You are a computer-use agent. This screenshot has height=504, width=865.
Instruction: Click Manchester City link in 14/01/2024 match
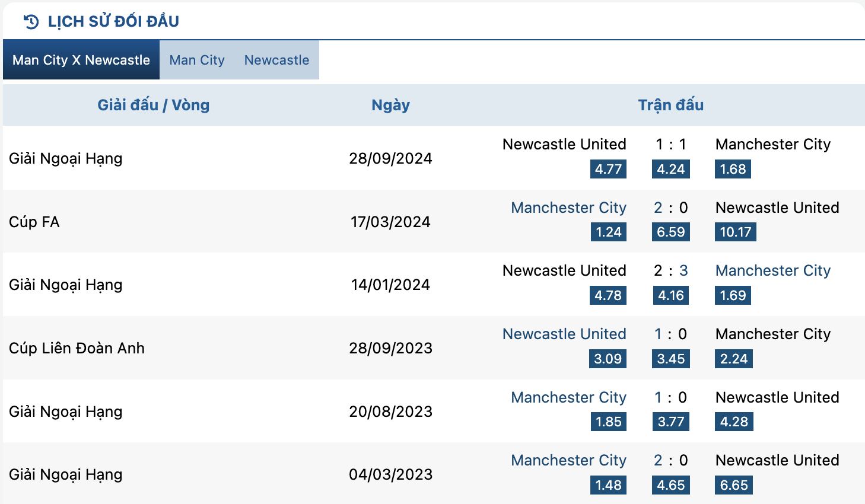[772, 270]
